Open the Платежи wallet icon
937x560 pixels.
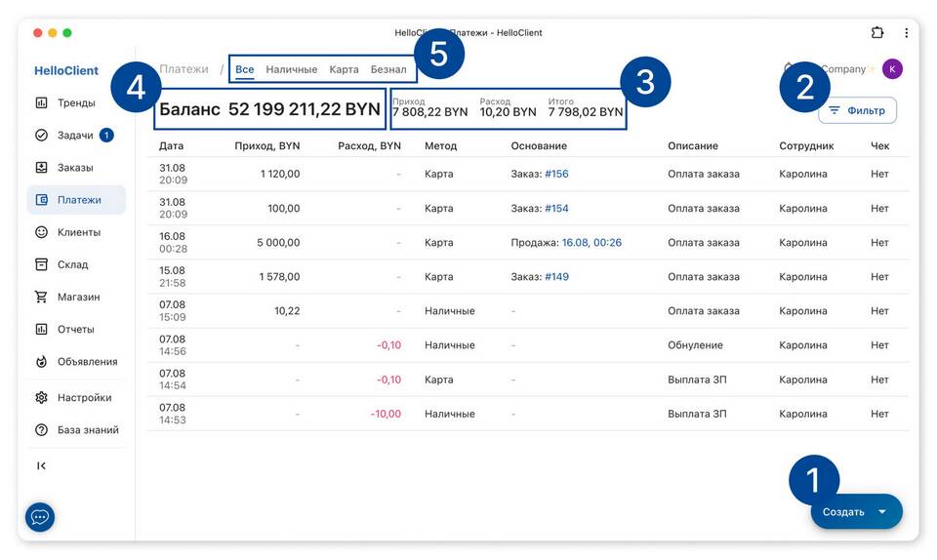click(x=41, y=199)
